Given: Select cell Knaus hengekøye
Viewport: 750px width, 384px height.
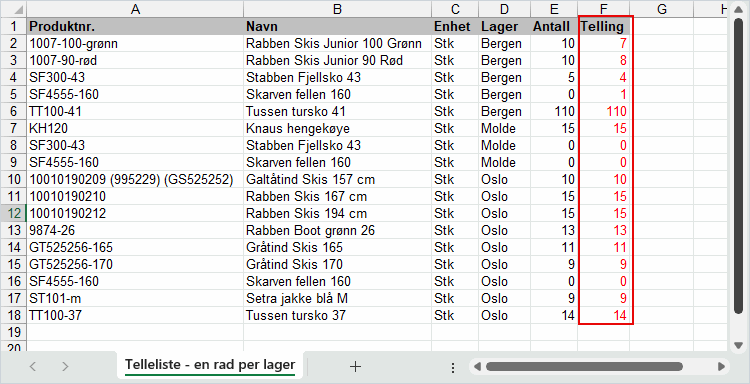Looking at the screenshot, I should point(338,128).
